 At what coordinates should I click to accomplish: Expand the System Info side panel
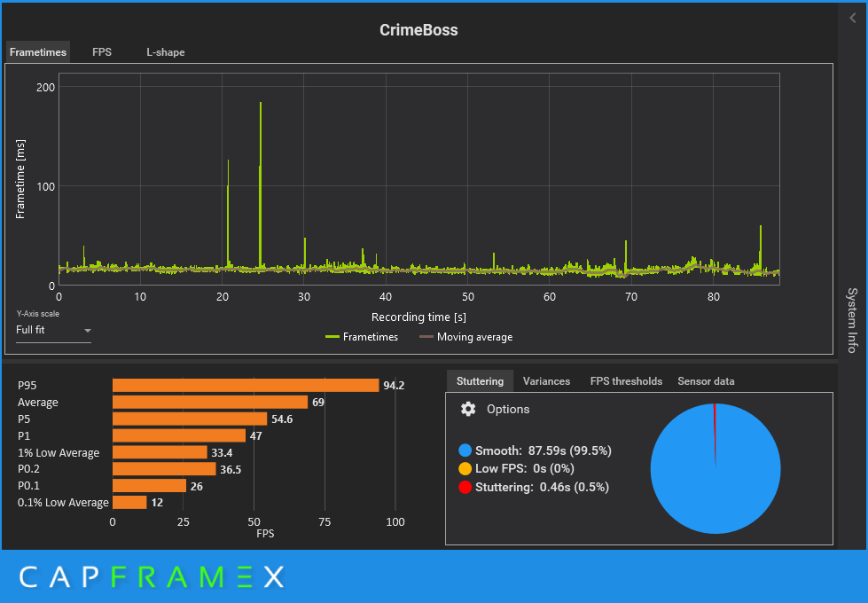(853, 320)
